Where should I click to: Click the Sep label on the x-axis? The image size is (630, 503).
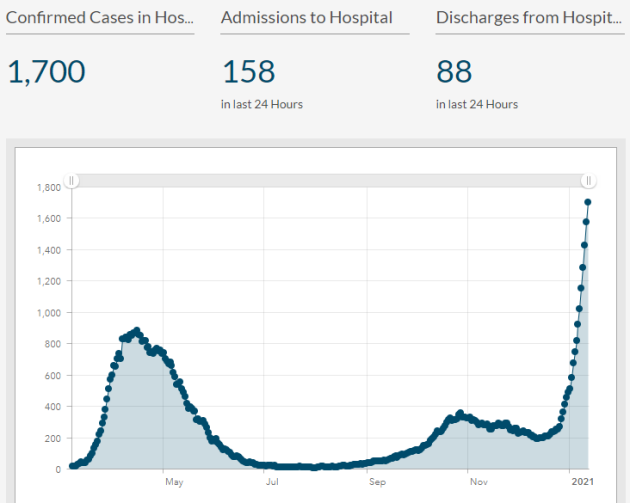[377, 481]
